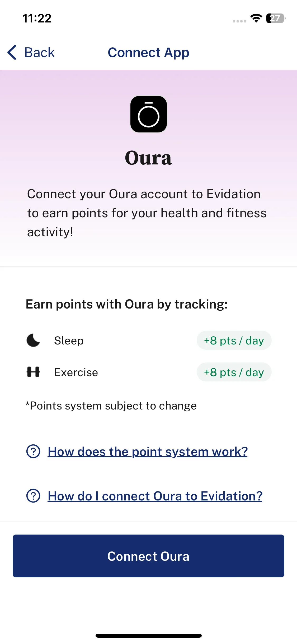The width and height of the screenshot is (297, 644).
Task: Tap the Exercise dumbbell icon
Action: (33, 372)
